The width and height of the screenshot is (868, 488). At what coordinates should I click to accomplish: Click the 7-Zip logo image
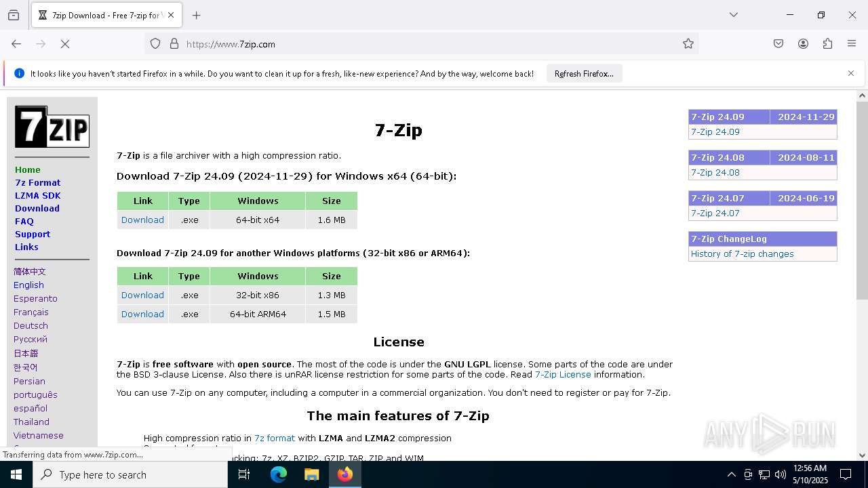(52, 127)
